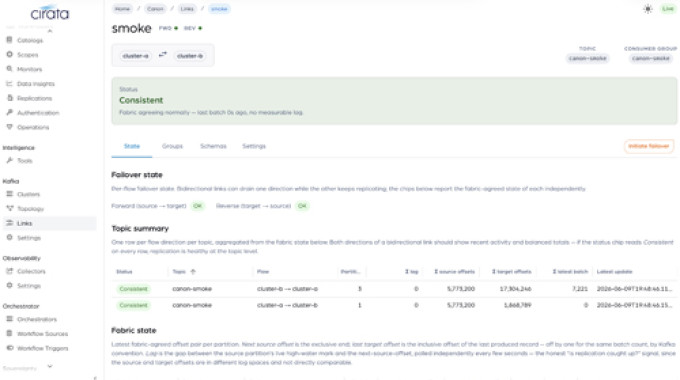Image resolution: width=680 pixels, height=380 pixels.
Task: Open Operations in the sidebar
Action: [33, 127]
